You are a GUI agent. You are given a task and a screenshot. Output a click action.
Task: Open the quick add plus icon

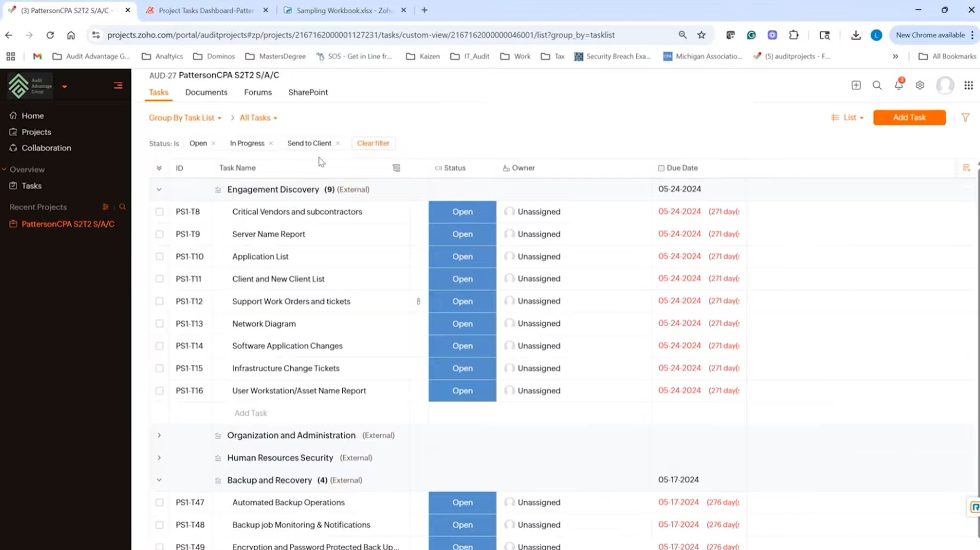(856, 85)
